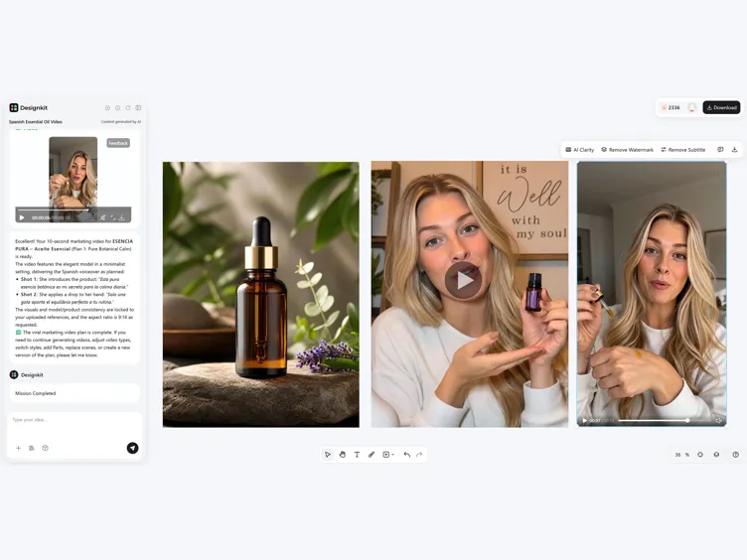Play the middle video with purple bottle
The width and height of the screenshot is (747, 560).
click(x=463, y=280)
